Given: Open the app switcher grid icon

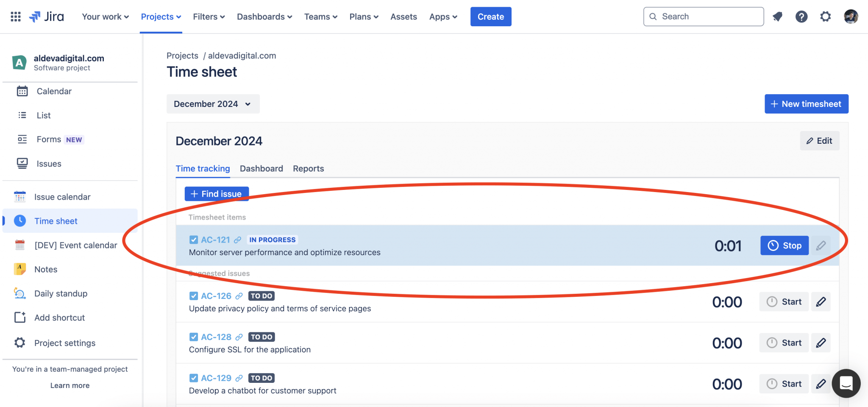Looking at the screenshot, I should (16, 17).
